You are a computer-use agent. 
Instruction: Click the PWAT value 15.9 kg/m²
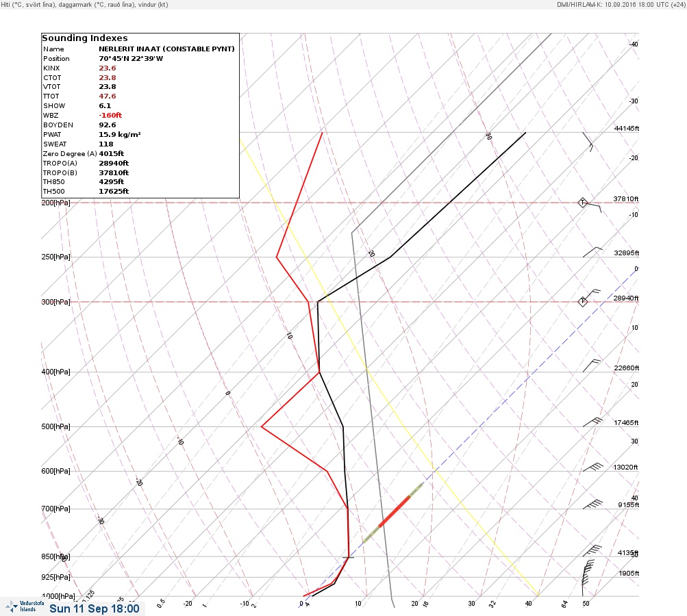point(120,135)
